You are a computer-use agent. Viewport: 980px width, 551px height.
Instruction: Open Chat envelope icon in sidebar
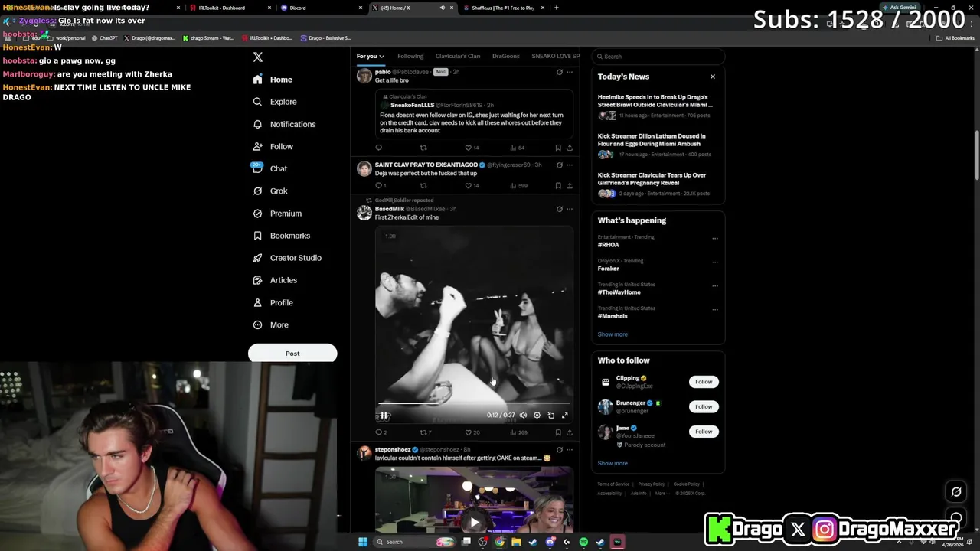(x=258, y=168)
